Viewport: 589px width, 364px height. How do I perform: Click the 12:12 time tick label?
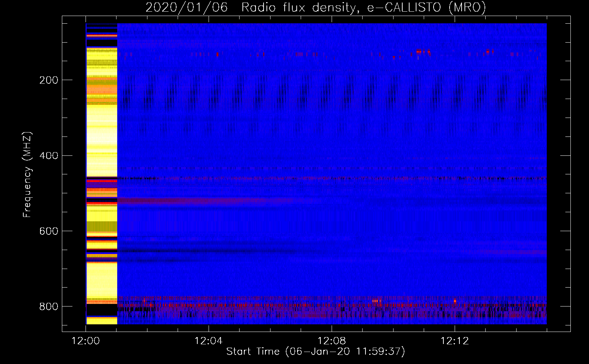(455, 341)
